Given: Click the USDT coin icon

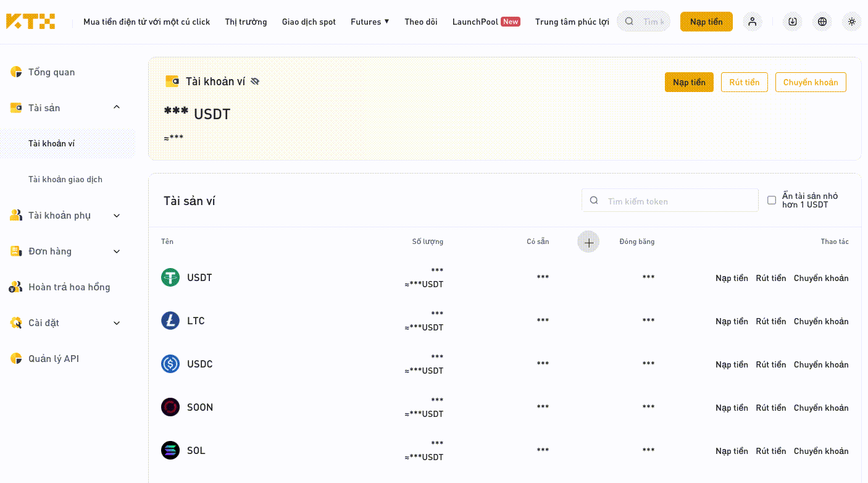Looking at the screenshot, I should [x=170, y=277].
